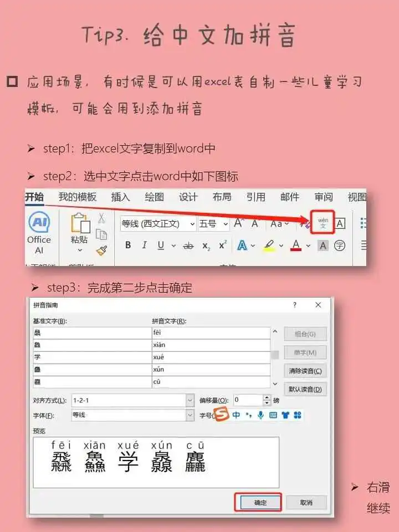Click the pinyin field containing xué
The height and width of the screenshot is (532, 399).
tap(211, 357)
